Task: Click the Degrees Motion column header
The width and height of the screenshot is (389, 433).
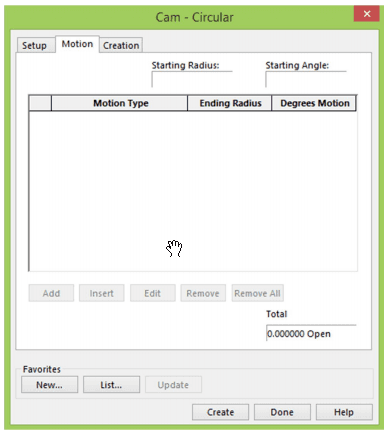Action: coord(314,103)
